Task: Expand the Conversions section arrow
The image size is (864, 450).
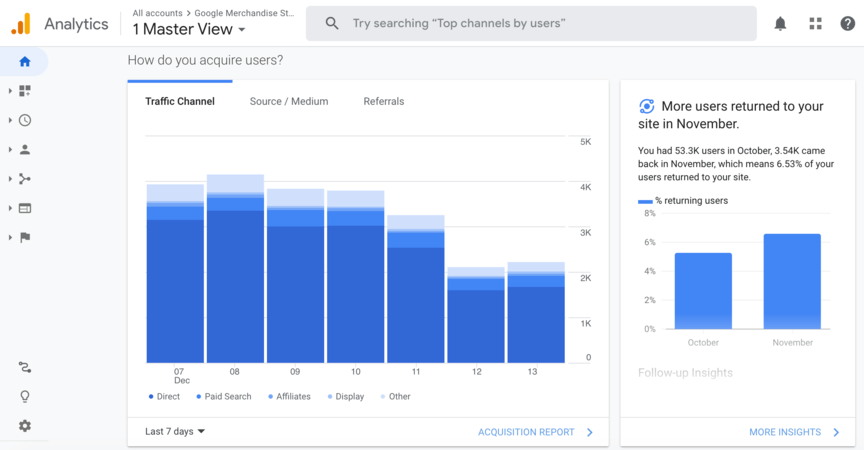Action: [x=10, y=237]
